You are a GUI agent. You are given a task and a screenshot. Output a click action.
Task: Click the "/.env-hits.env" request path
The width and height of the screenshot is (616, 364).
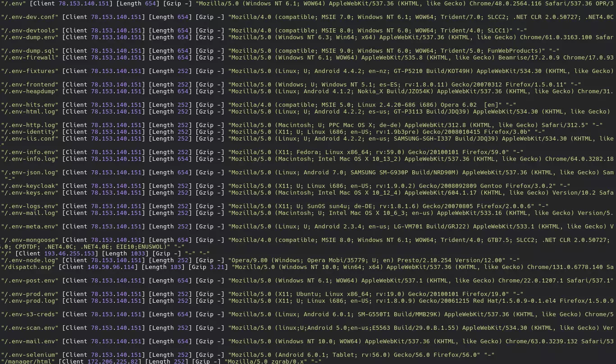coord(29,105)
